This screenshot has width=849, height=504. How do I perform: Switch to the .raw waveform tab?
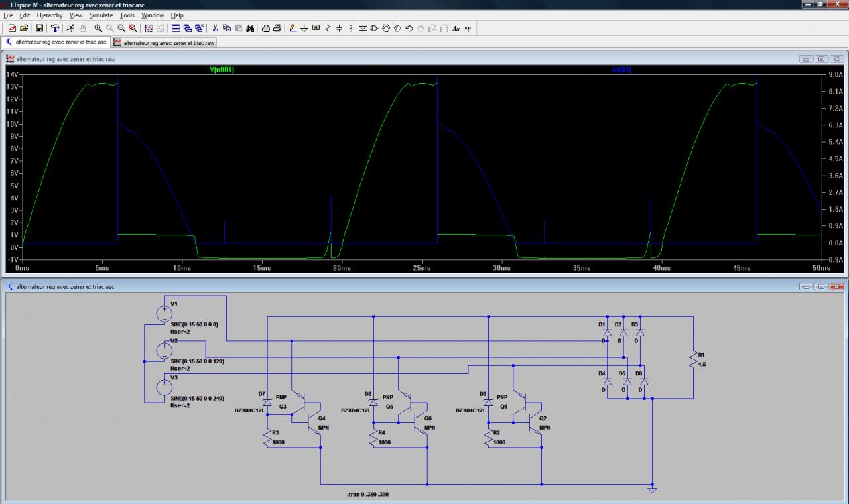point(164,42)
